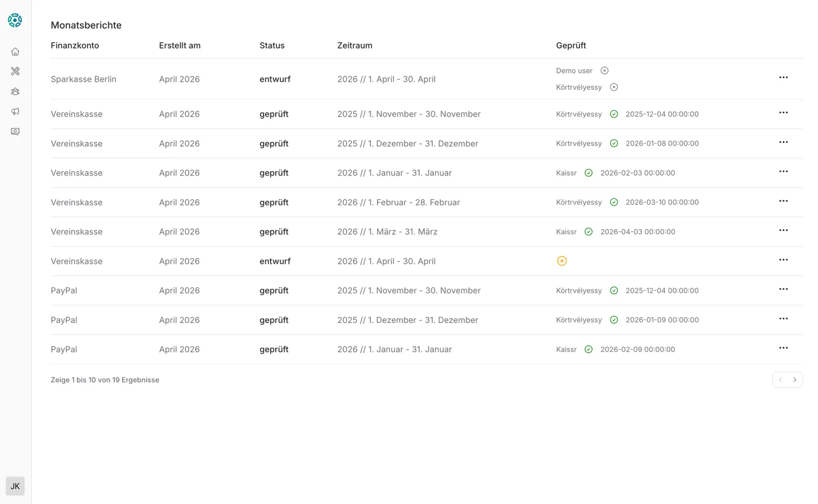Screen dimensions: 818x504
Task: Go to the previous results page
Action: (x=780, y=380)
